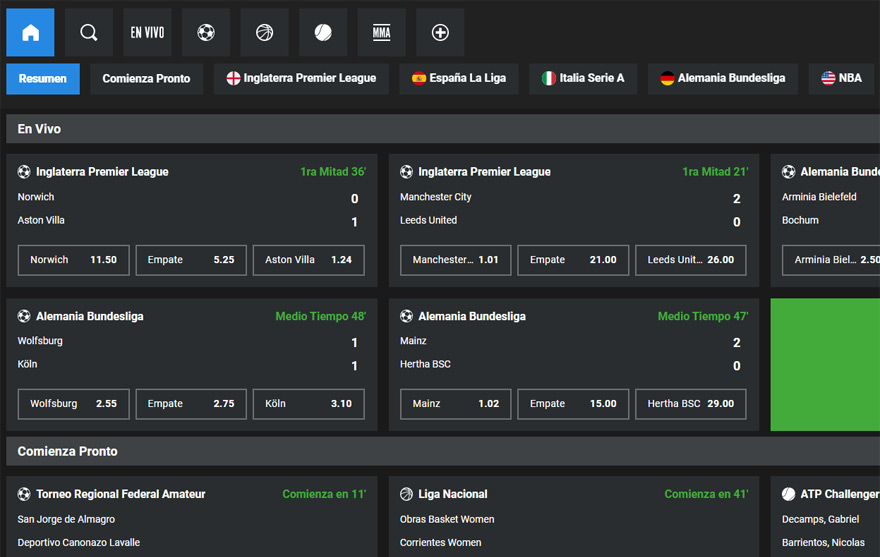The image size is (880, 557).
Task: Select Hertha BSC 29.00 odds button
Action: click(690, 404)
